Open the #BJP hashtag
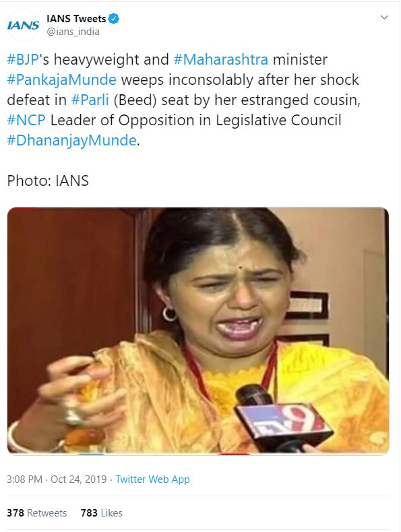This screenshot has width=401, height=532. point(22,60)
